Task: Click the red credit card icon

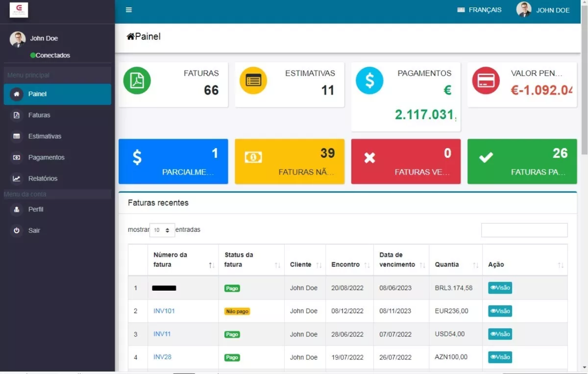Action: (485, 80)
